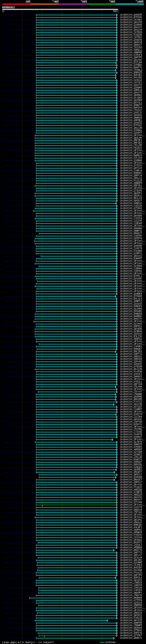The height and width of the screenshot is (644, 146).
Task: Select hit label UniRef100_C5LKH4
Action: click(131, 387)
